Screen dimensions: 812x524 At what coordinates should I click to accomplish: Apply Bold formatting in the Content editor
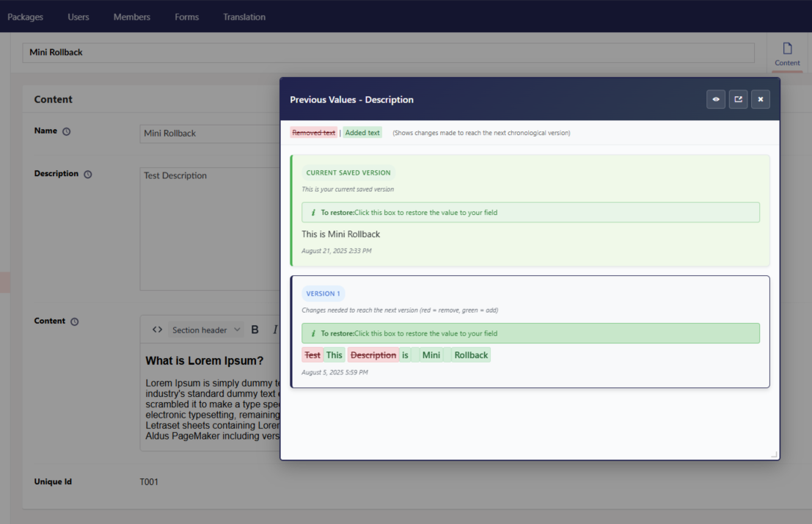(255, 329)
